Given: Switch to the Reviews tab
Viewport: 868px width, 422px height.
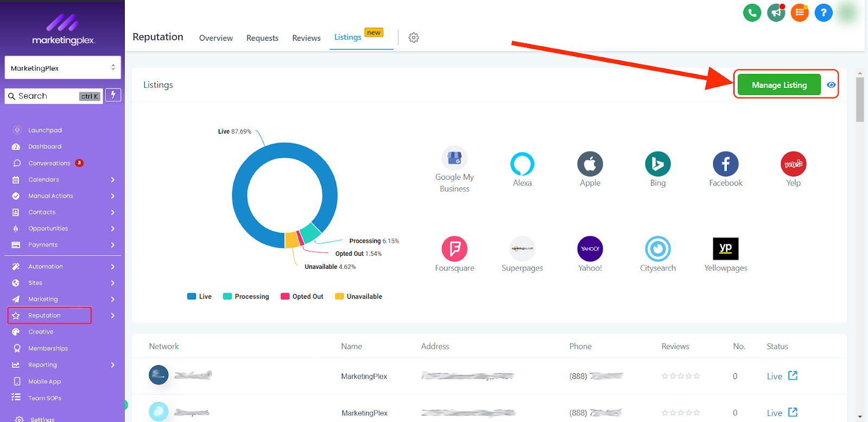Looking at the screenshot, I should tap(307, 38).
